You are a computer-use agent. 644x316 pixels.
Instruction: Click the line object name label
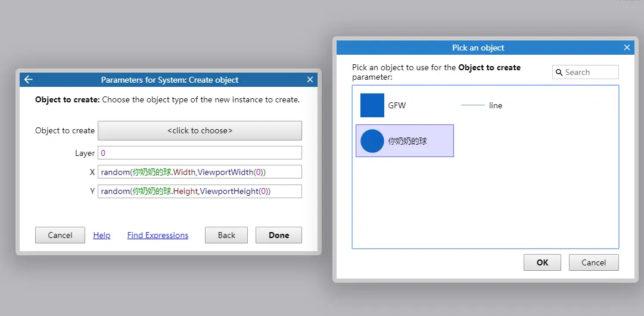(x=495, y=105)
